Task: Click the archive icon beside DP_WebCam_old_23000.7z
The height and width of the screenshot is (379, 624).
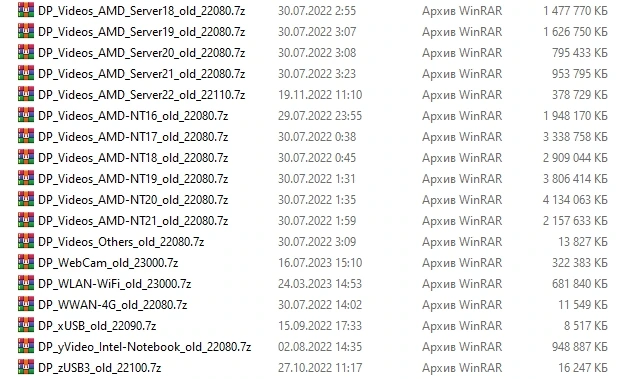Action: click(26, 262)
